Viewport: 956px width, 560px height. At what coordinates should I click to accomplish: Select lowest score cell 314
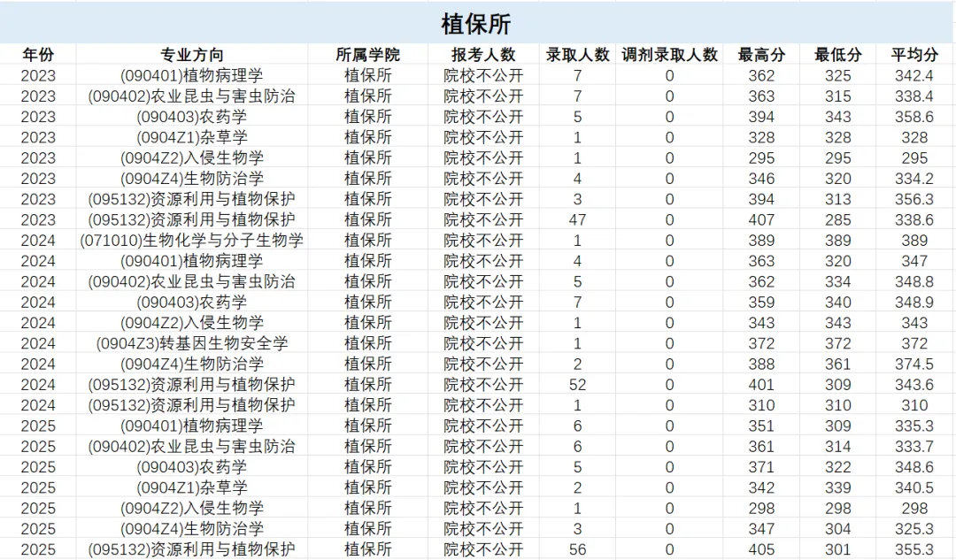pyautogui.click(x=837, y=446)
